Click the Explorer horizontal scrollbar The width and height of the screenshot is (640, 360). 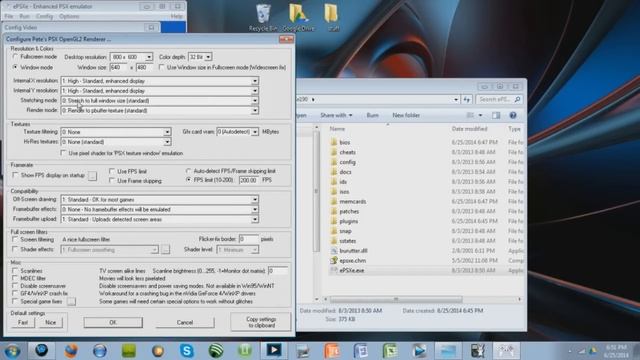[396, 299]
